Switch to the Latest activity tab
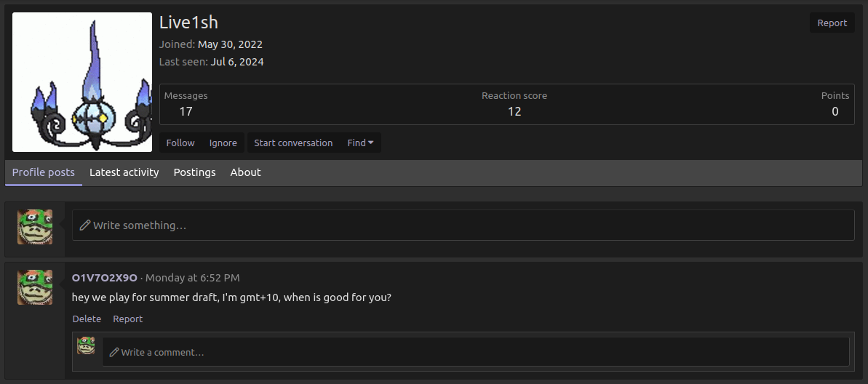Viewport: 868px width, 384px height. [124, 172]
